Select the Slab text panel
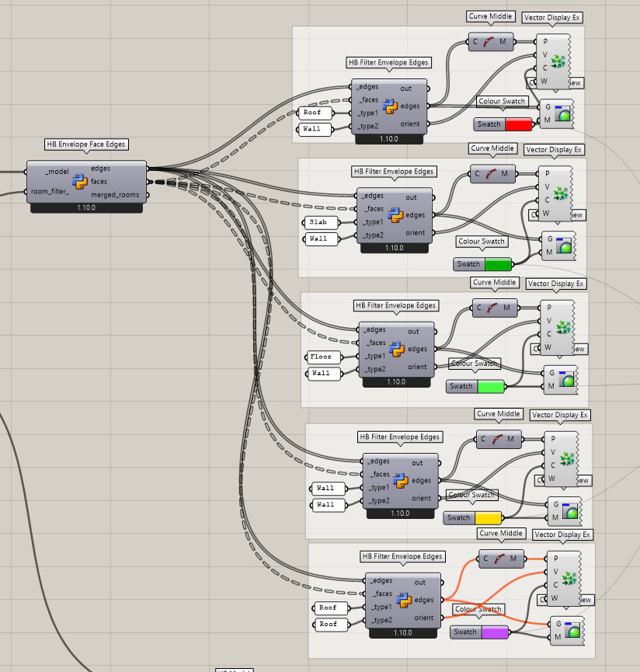 click(x=321, y=222)
